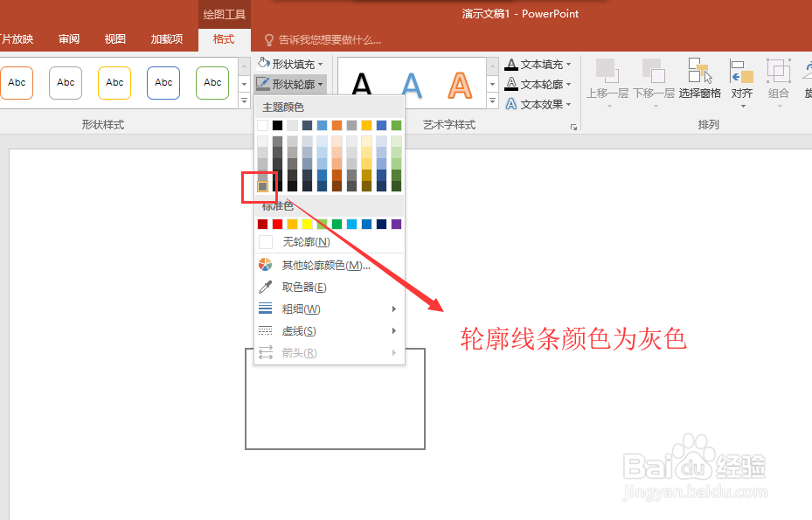Click the 告诉我您想要做什么 Tell Me box

click(x=328, y=38)
